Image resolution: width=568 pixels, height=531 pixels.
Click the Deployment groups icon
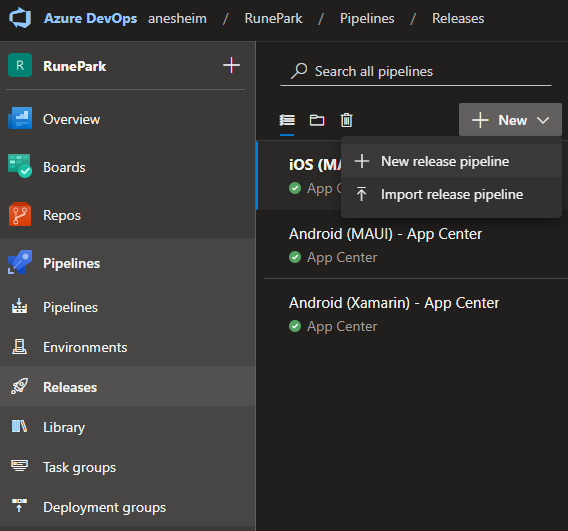coord(20,505)
